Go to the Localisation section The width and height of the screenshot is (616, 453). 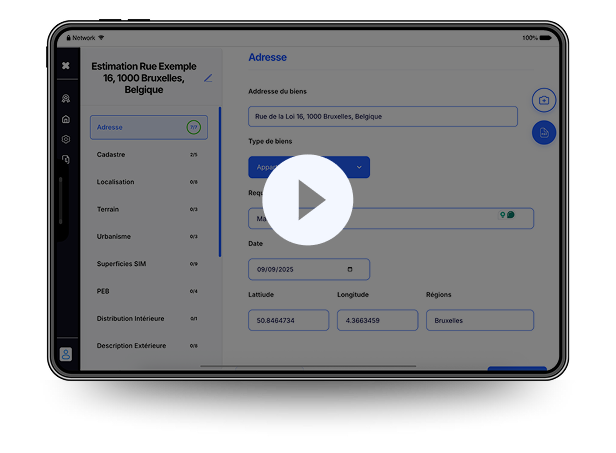click(x=148, y=182)
